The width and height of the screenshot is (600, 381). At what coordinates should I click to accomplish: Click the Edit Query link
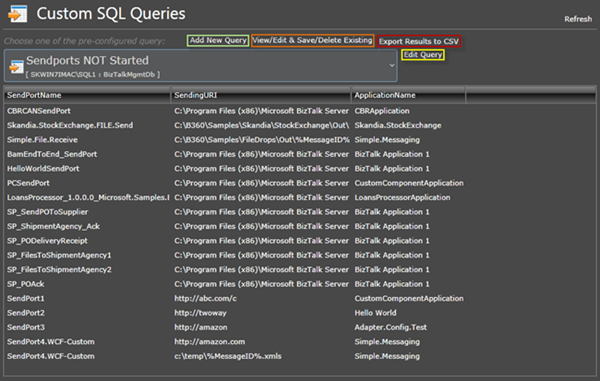(423, 55)
